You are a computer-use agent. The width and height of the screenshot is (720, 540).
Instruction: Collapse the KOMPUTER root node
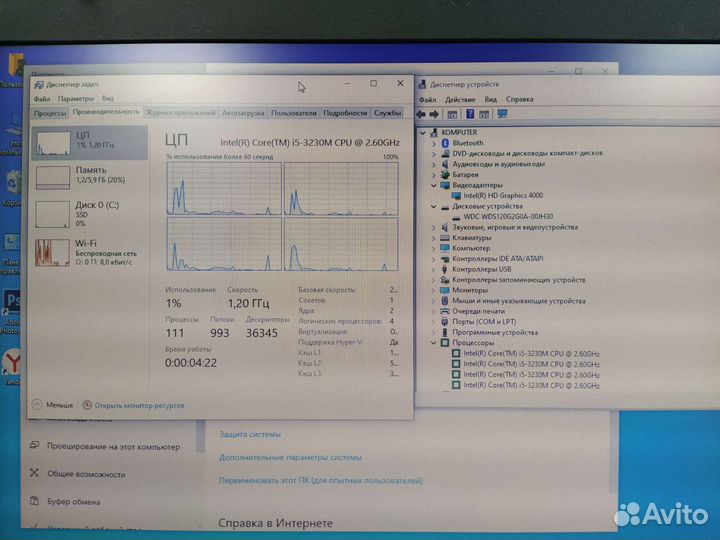click(423, 133)
